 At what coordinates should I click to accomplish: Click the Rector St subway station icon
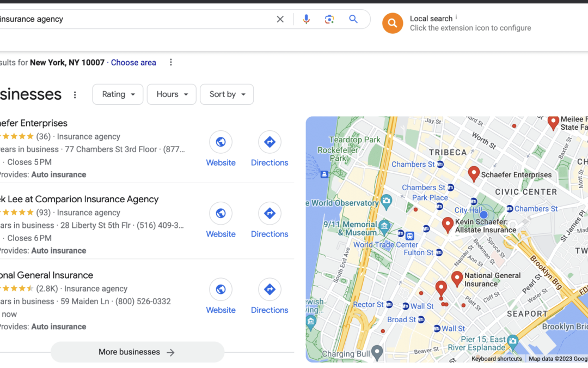point(389,304)
